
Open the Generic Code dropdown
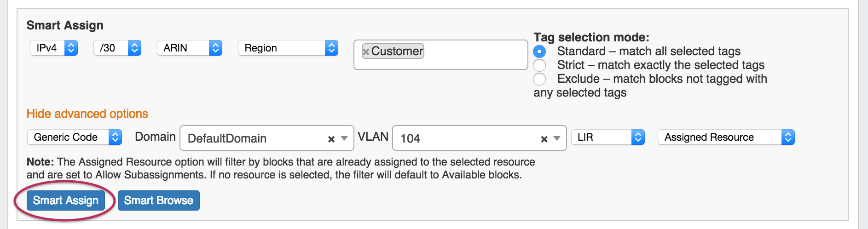click(x=75, y=137)
